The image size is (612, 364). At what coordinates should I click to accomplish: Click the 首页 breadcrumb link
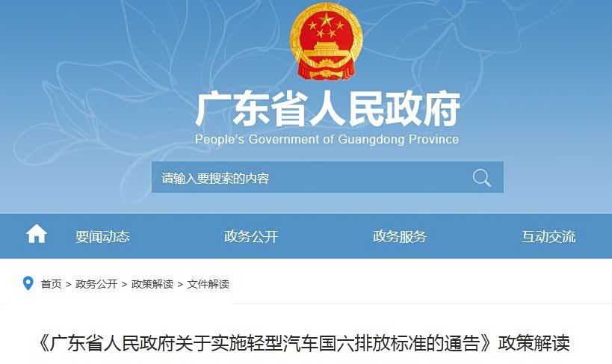point(51,284)
